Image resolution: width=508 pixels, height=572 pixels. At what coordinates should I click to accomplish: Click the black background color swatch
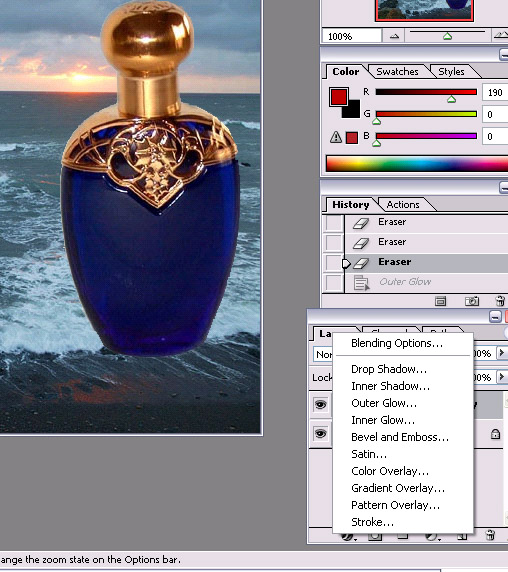coord(353,111)
